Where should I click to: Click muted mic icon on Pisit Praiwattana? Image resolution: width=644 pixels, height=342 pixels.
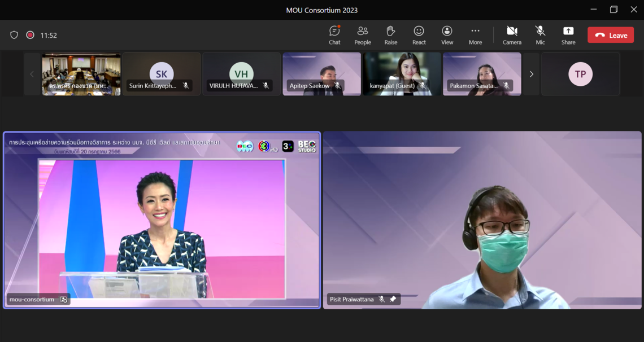(382, 299)
